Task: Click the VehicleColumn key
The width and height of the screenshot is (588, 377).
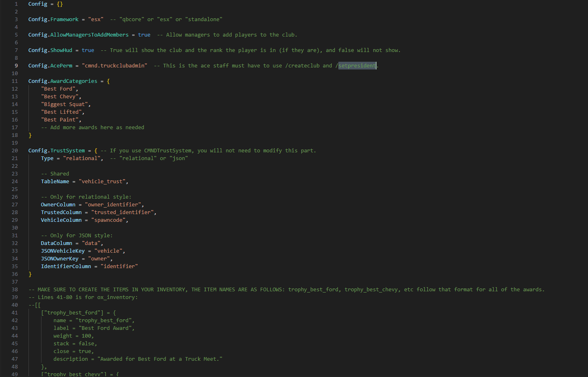Action: pyautogui.click(x=61, y=220)
